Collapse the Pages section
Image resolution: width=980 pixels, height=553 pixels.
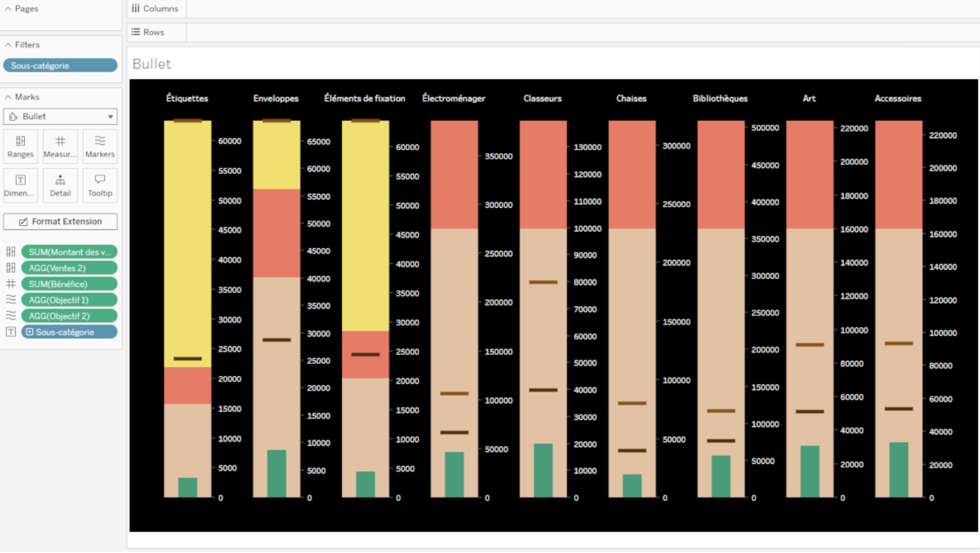(x=8, y=9)
